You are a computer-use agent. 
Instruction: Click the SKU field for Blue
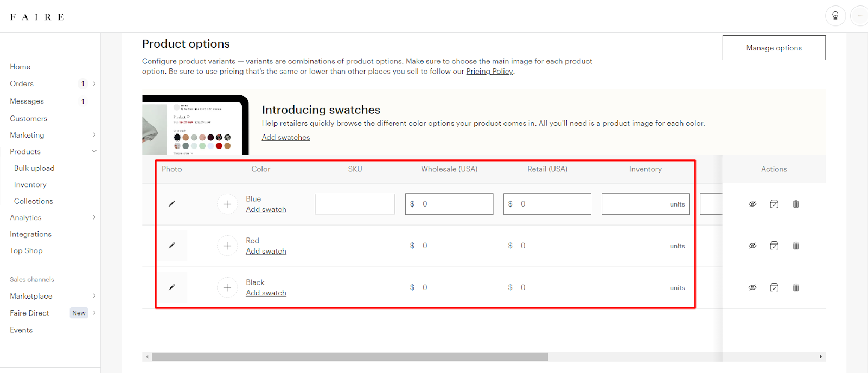click(x=355, y=204)
